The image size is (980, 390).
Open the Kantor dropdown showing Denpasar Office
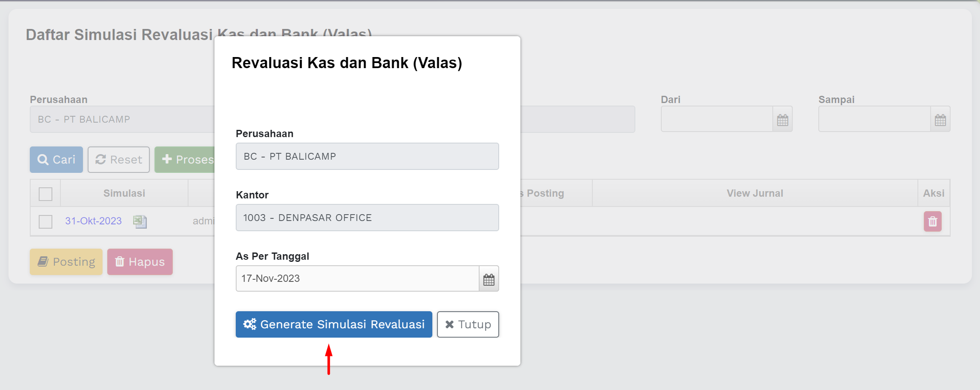tap(367, 218)
